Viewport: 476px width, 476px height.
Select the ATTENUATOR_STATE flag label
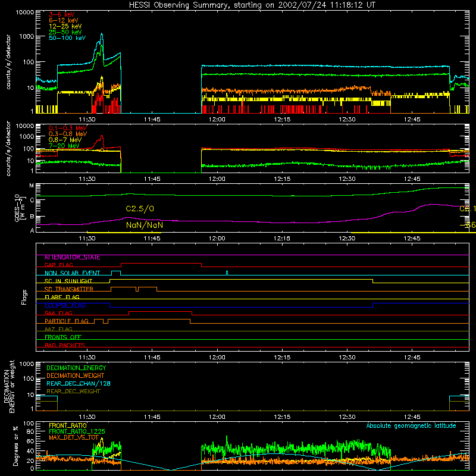click(x=72, y=258)
